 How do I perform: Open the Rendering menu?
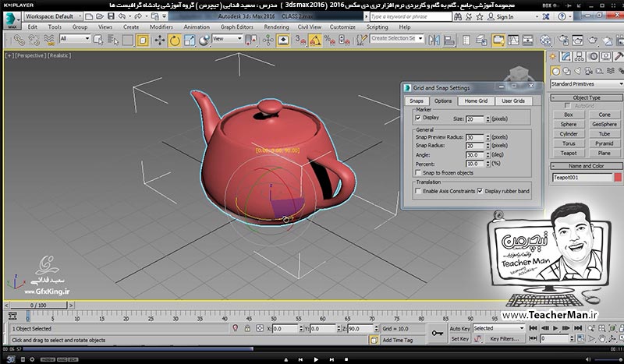click(x=276, y=27)
